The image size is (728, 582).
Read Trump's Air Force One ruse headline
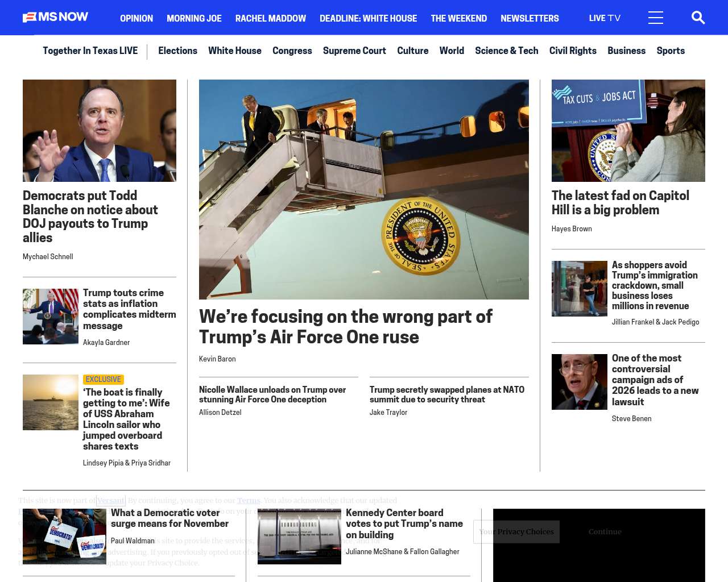346,327
